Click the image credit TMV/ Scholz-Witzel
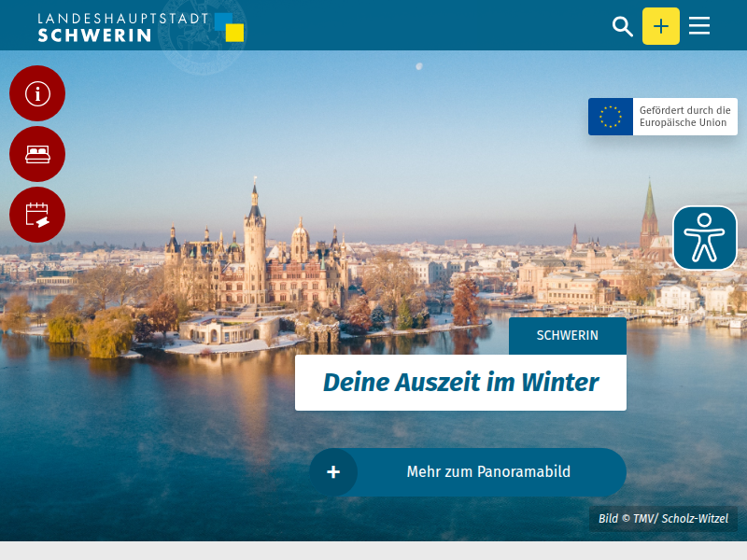Image resolution: width=747 pixels, height=560 pixels. click(x=663, y=519)
